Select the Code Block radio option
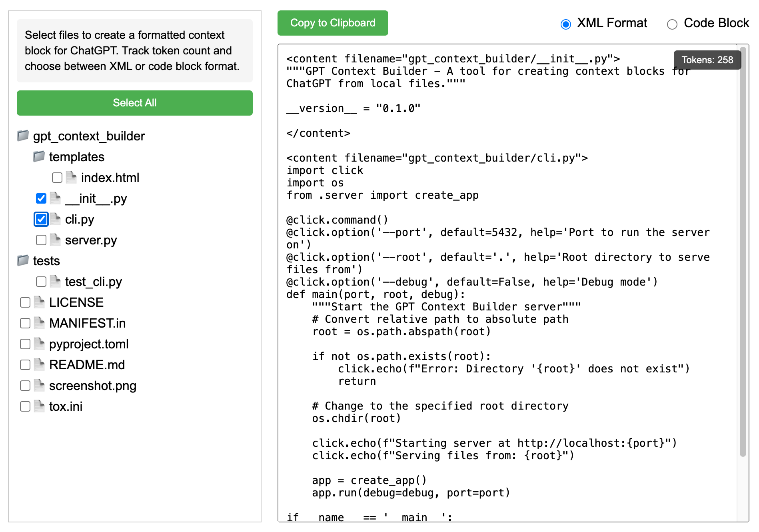 point(672,24)
